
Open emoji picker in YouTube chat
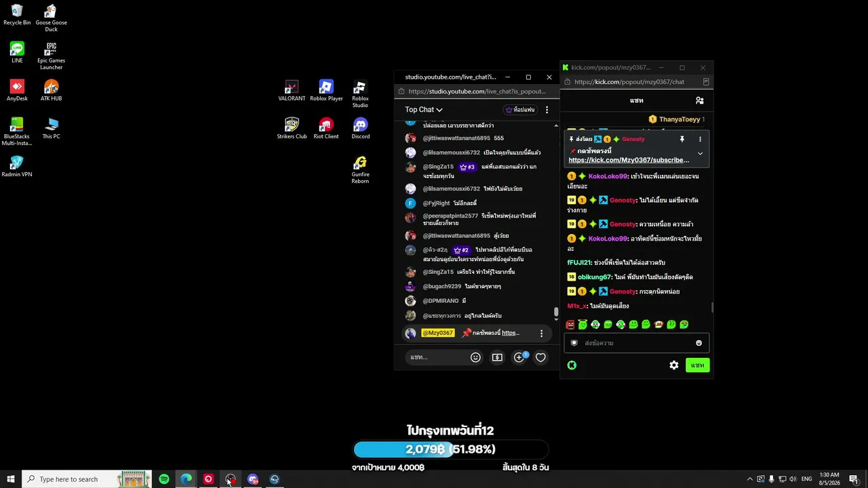[475, 357]
